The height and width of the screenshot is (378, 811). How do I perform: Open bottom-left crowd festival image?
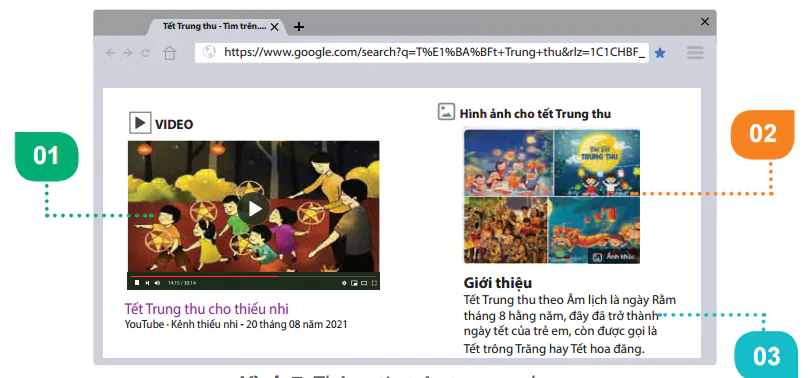pyautogui.click(x=505, y=230)
